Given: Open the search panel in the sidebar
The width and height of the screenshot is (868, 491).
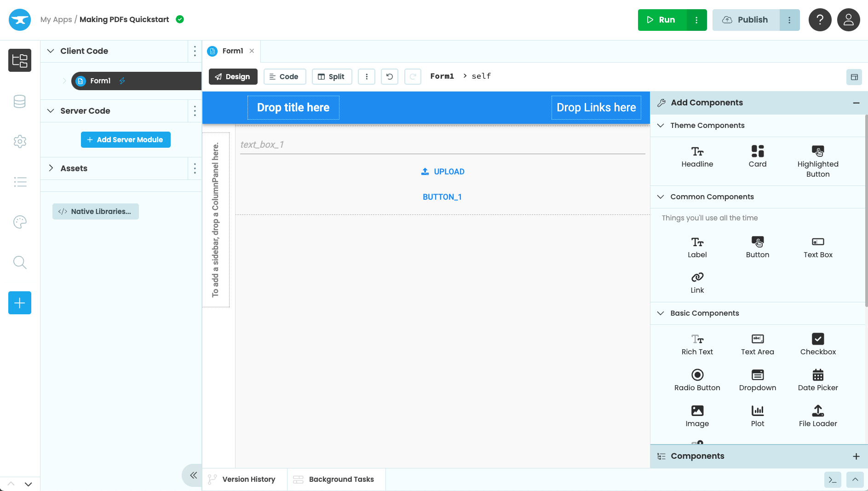Looking at the screenshot, I should coord(19,262).
